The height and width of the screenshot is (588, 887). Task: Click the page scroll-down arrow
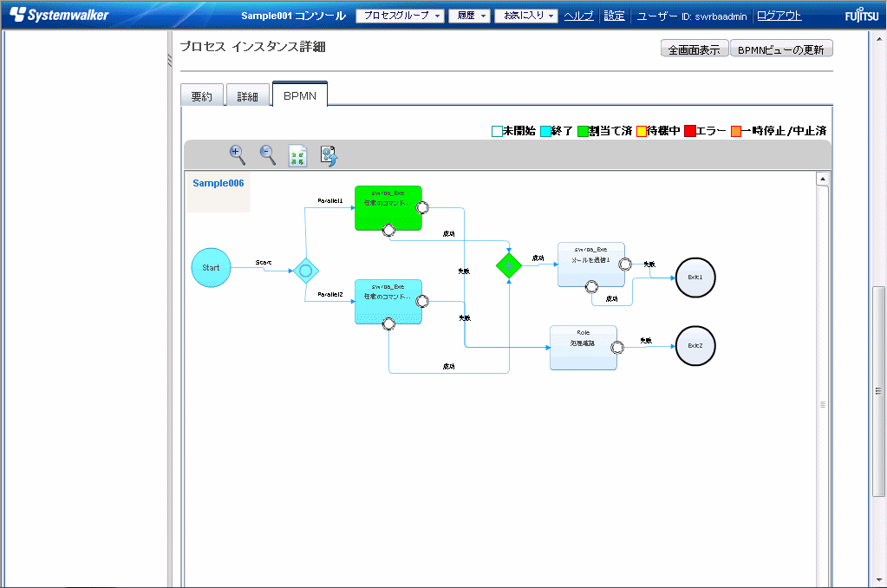pyautogui.click(x=878, y=580)
